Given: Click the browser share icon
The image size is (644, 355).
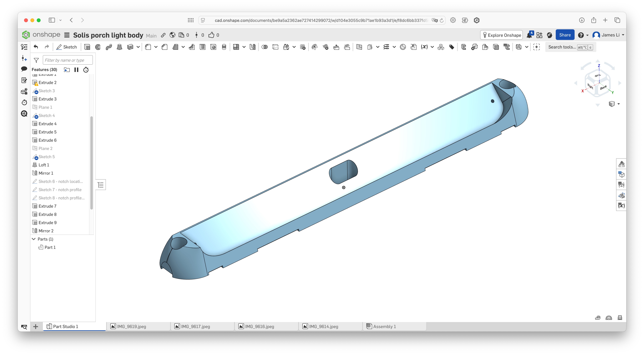Looking at the screenshot, I should tap(593, 20).
